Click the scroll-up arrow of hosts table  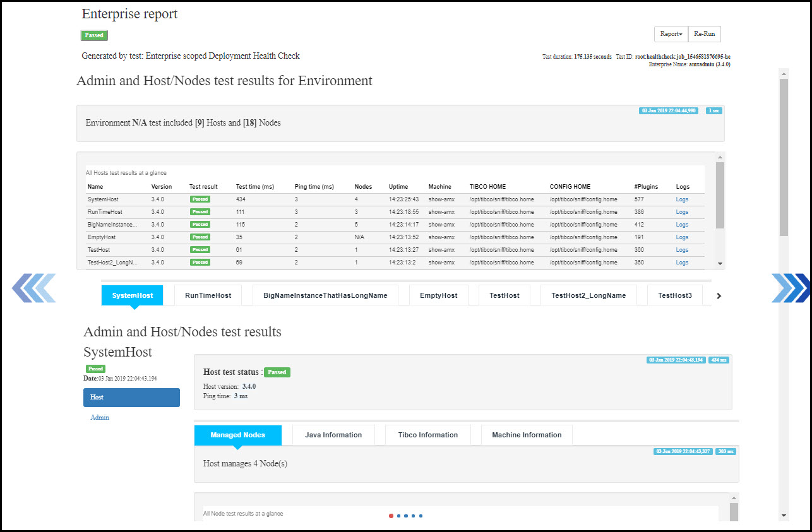tap(720, 157)
